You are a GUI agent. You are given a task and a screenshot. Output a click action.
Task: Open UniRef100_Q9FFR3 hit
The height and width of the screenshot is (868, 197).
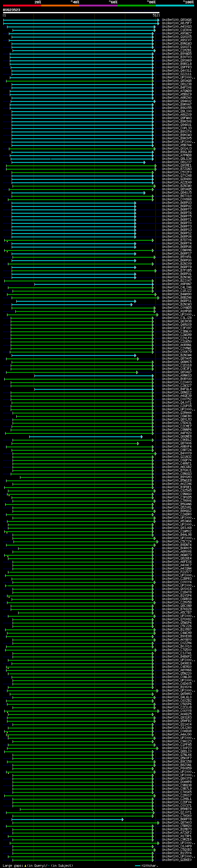pyautogui.click(x=176, y=67)
